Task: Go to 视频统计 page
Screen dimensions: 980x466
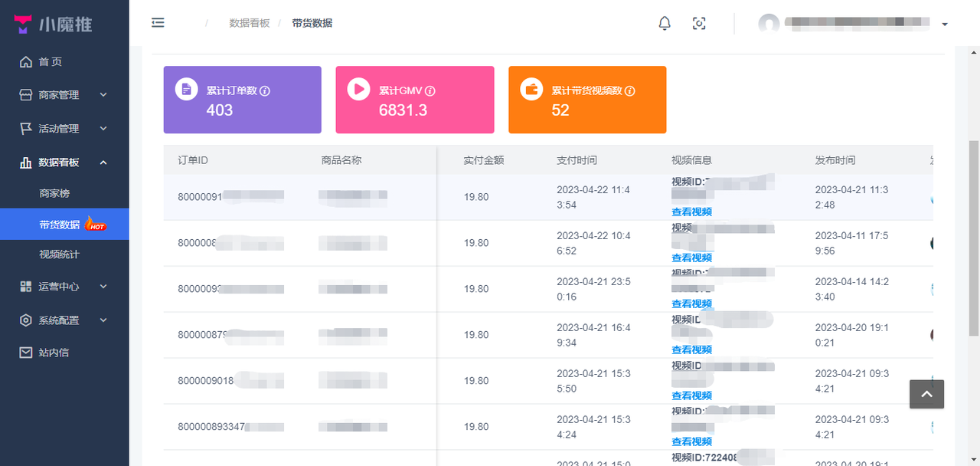Action: [x=59, y=254]
